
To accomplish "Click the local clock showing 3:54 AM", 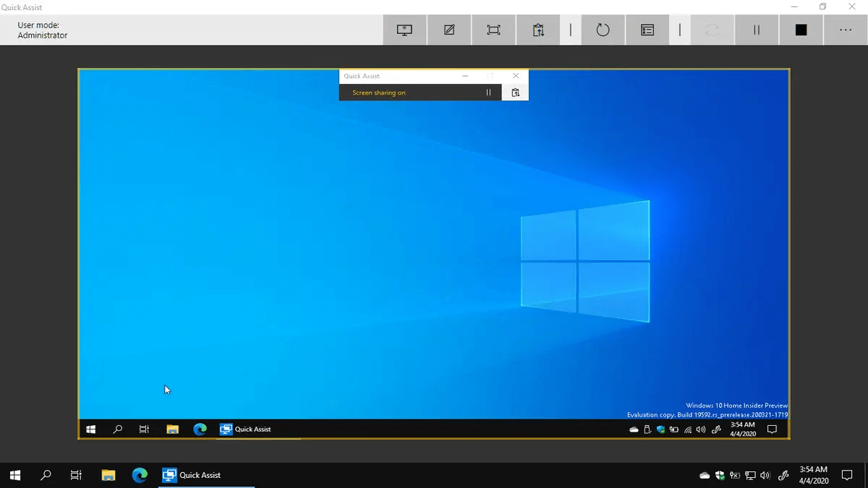I will 814,475.
